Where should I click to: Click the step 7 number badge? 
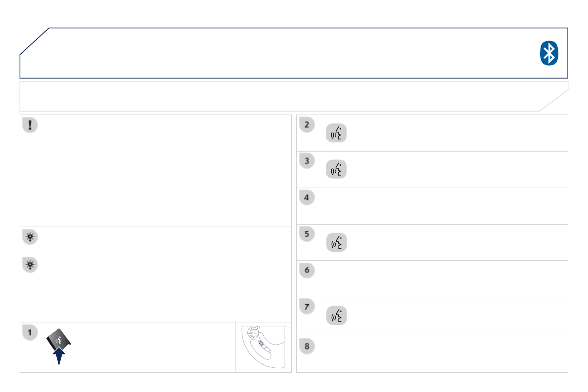point(307,307)
